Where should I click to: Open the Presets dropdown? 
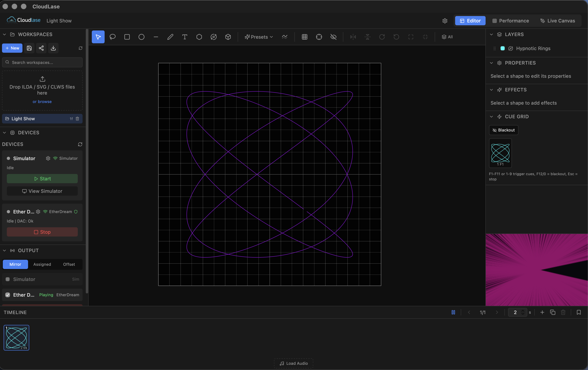click(259, 37)
